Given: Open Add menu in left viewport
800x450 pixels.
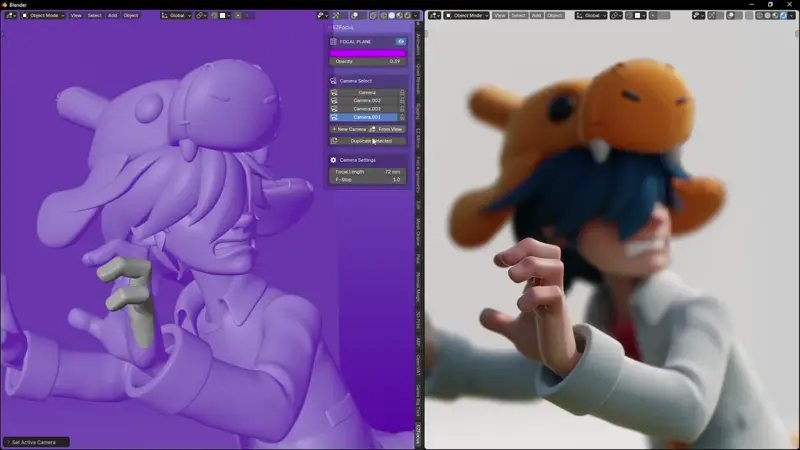Looking at the screenshot, I should (112, 15).
